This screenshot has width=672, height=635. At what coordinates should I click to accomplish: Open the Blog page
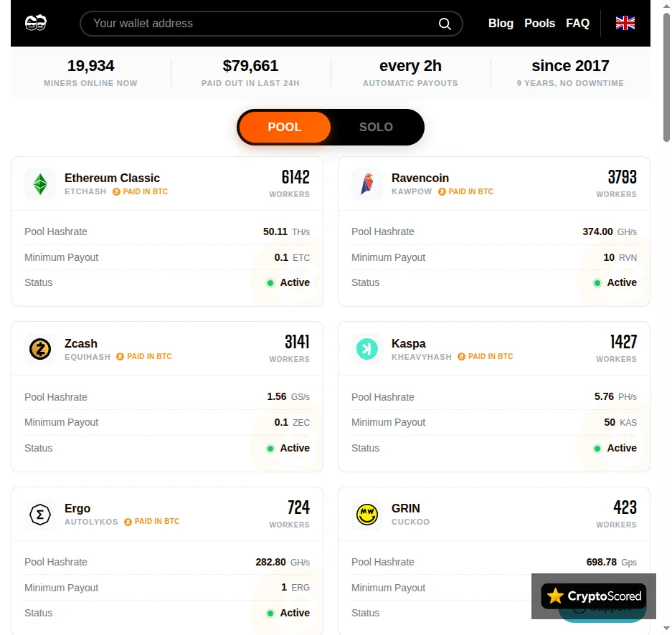tap(501, 23)
